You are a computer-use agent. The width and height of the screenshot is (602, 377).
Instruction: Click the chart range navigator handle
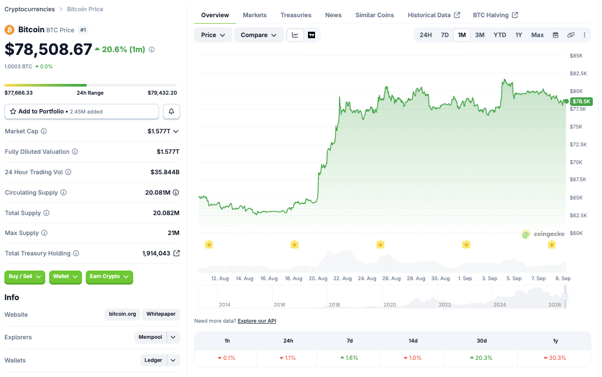pos(565,297)
